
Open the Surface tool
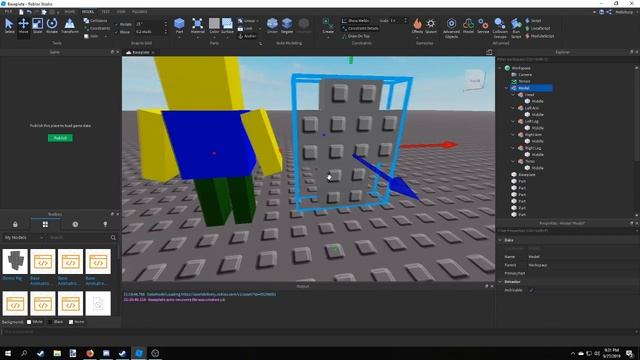click(227, 26)
